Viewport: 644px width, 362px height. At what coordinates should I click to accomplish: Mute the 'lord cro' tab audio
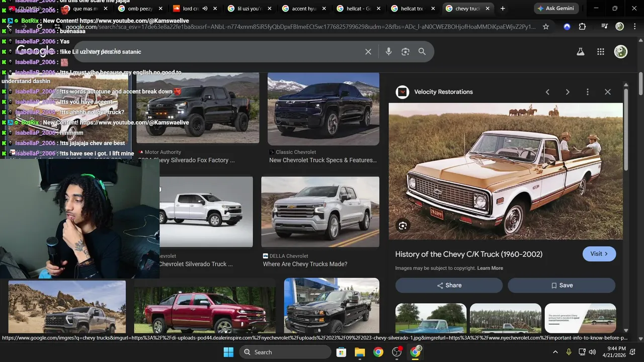click(x=205, y=9)
